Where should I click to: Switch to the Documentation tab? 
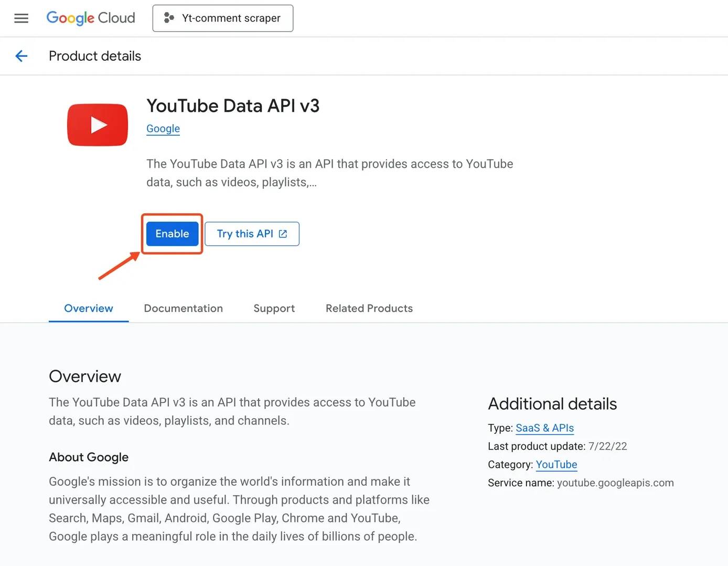tap(184, 308)
